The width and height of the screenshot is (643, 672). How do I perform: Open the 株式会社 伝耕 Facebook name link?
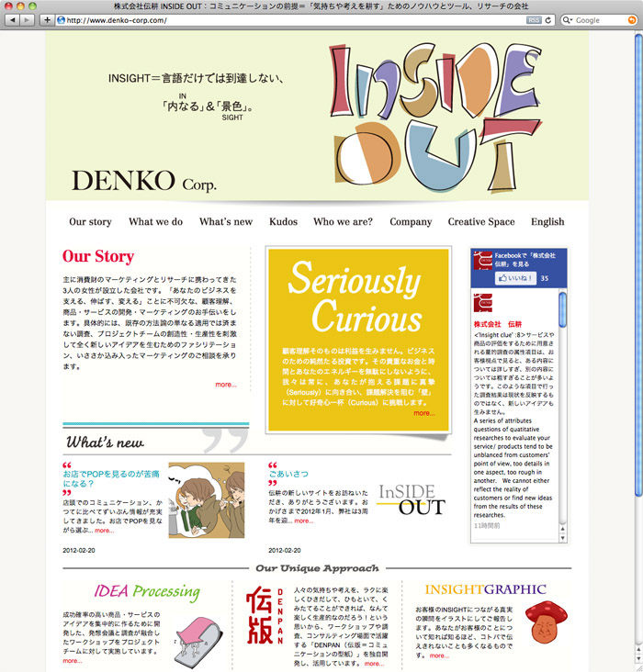pyautogui.click(x=498, y=324)
